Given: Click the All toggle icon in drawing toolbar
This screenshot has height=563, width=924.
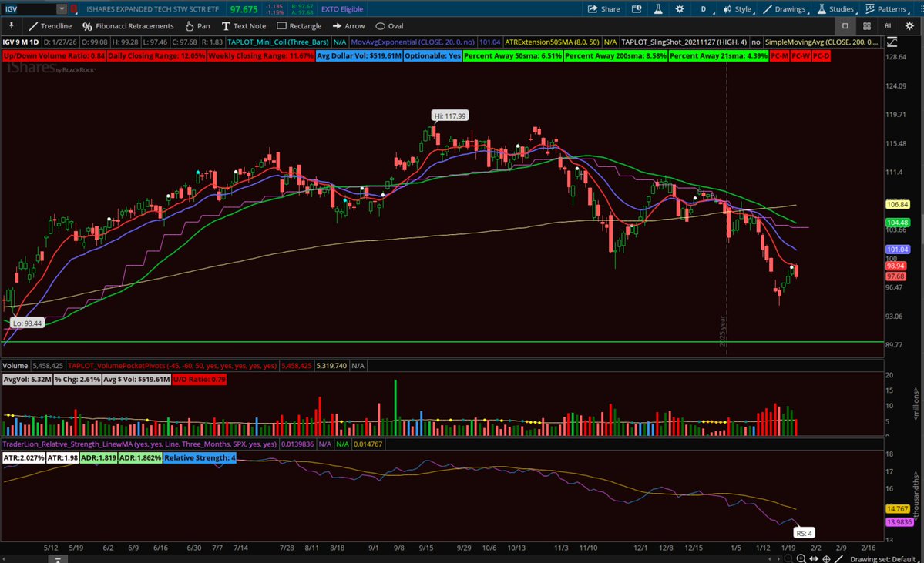Looking at the screenshot, I should (x=888, y=26).
